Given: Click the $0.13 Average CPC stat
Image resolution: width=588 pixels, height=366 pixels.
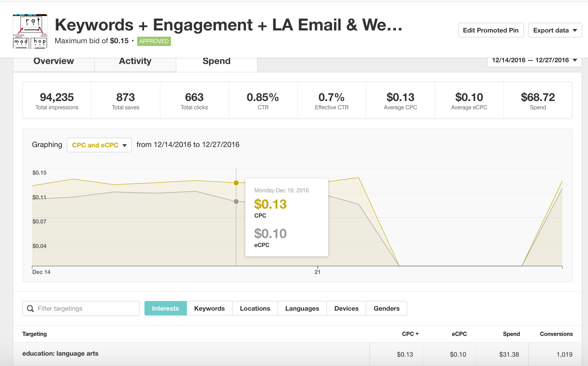Looking at the screenshot, I should point(400,101).
